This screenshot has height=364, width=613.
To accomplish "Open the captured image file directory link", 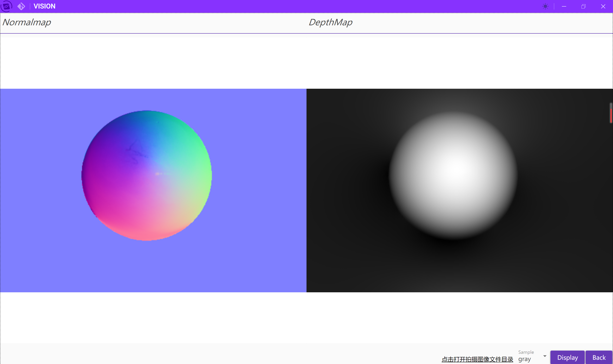I will 477,359.
